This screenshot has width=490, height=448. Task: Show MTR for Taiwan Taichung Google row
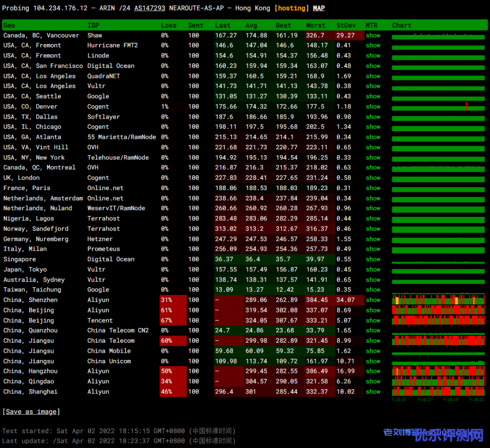373,290
